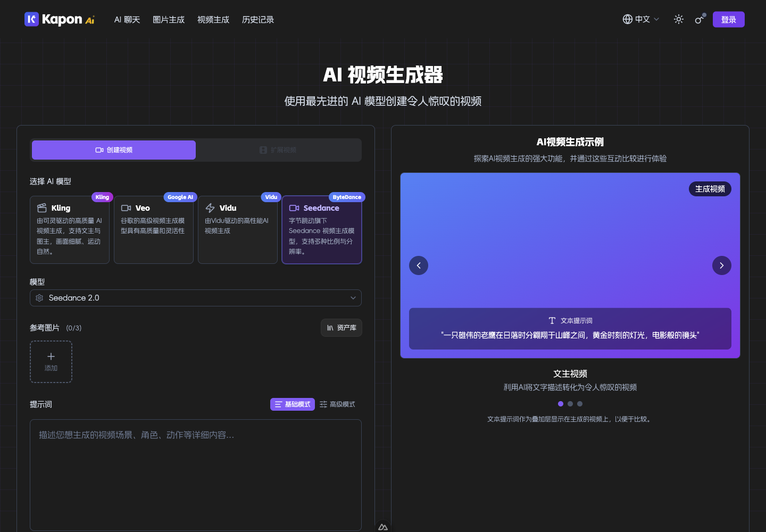Click the Seedance camera icon

pyautogui.click(x=294, y=208)
